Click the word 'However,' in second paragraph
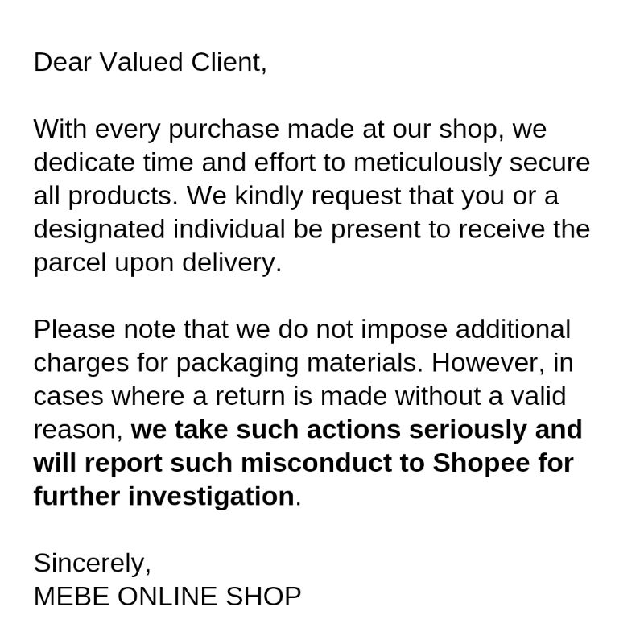This screenshot has height=644, width=644. point(490,363)
